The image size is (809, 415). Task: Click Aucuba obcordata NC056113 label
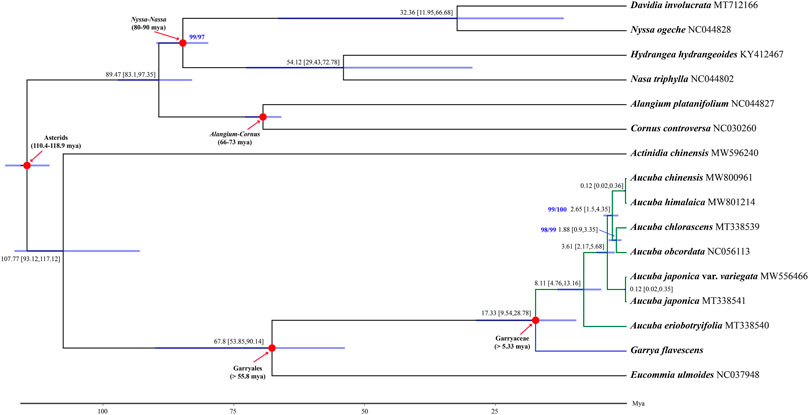692,252
